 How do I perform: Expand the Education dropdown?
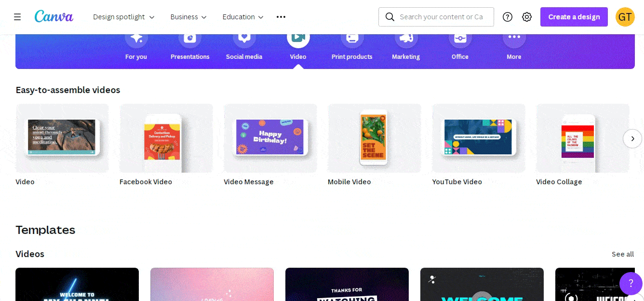coord(243,17)
